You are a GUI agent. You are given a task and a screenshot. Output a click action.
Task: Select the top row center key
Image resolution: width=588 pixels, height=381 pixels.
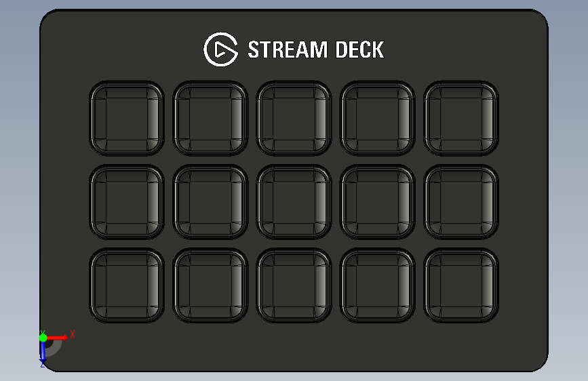(294, 118)
